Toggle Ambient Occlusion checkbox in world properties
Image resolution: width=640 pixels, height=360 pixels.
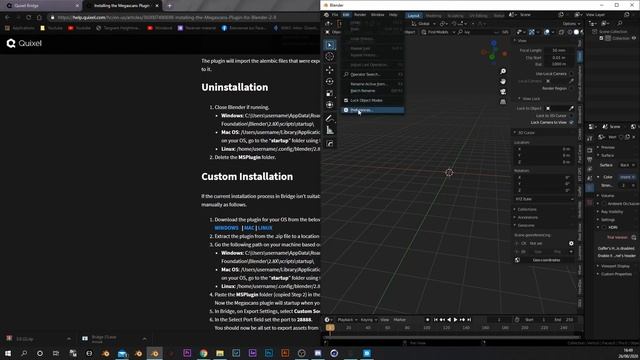tap(604, 204)
